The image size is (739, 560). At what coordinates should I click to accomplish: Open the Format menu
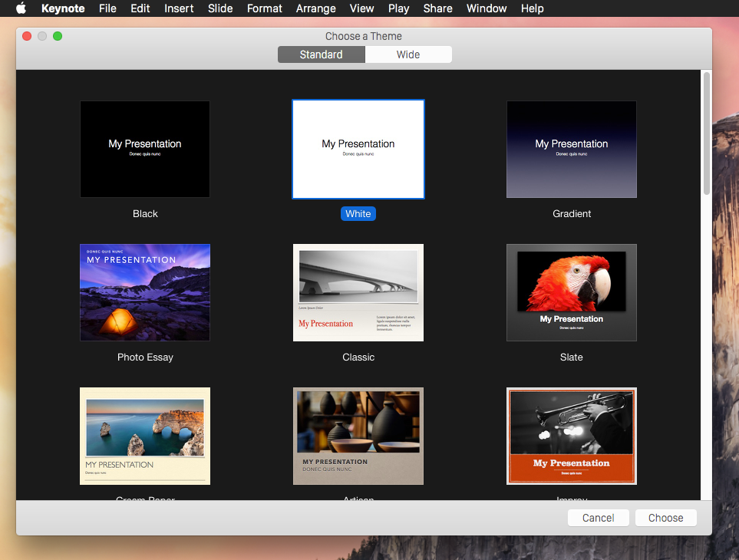point(265,8)
